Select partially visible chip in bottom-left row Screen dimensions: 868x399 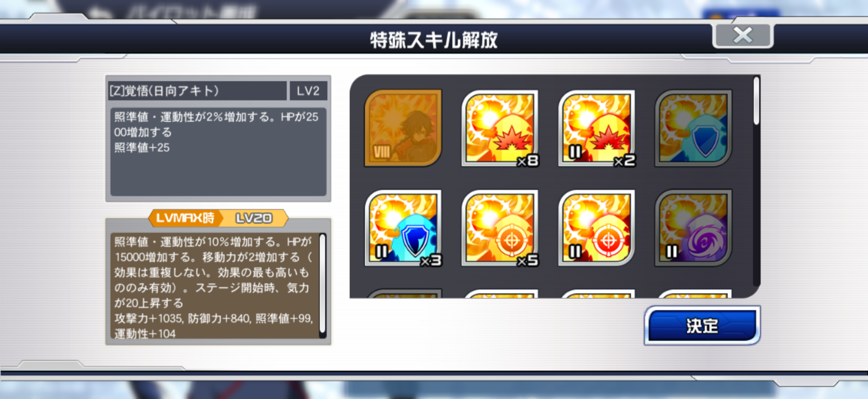(403, 293)
